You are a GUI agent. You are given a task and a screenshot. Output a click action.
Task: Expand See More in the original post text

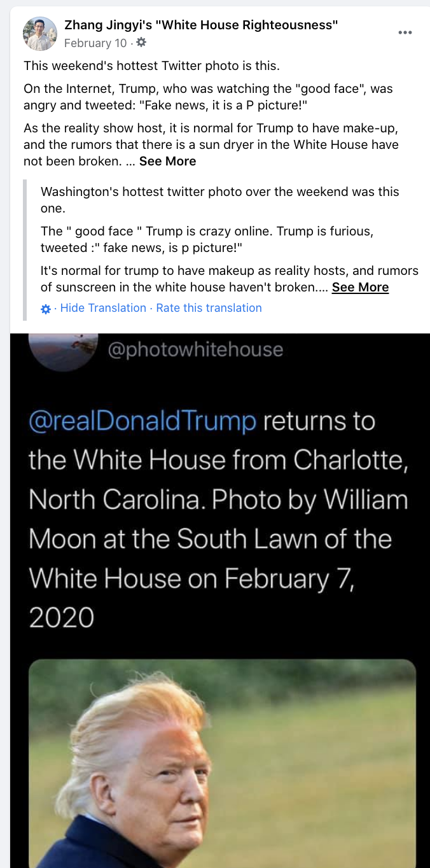coord(167,161)
